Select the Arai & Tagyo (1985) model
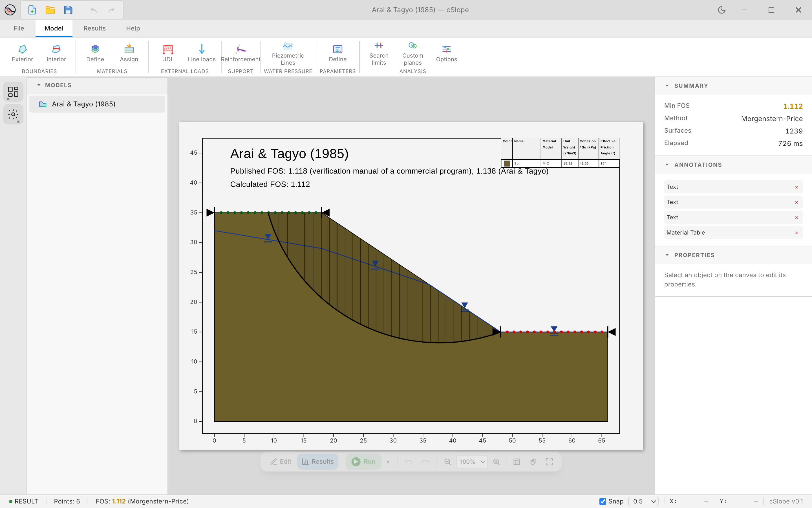The image size is (812, 508). (97, 104)
